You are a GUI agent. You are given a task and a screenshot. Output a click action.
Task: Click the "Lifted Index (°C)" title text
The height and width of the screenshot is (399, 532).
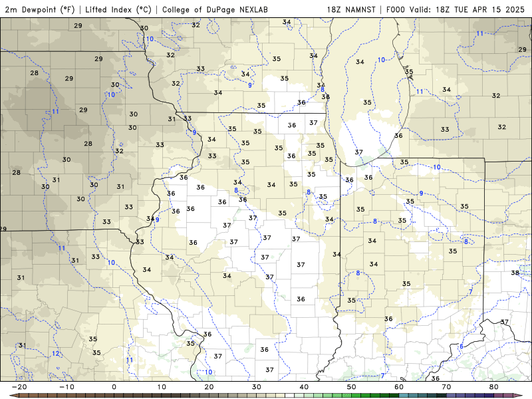[x=118, y=9]
